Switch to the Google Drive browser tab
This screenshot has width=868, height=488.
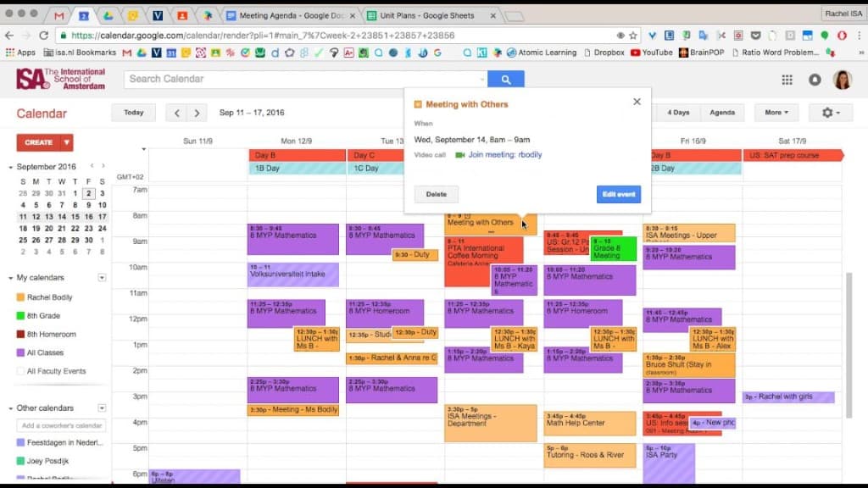(108, 15)
